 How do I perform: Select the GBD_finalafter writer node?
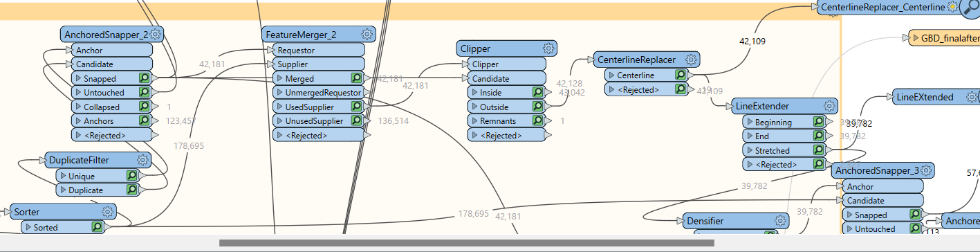click(945, 38)
